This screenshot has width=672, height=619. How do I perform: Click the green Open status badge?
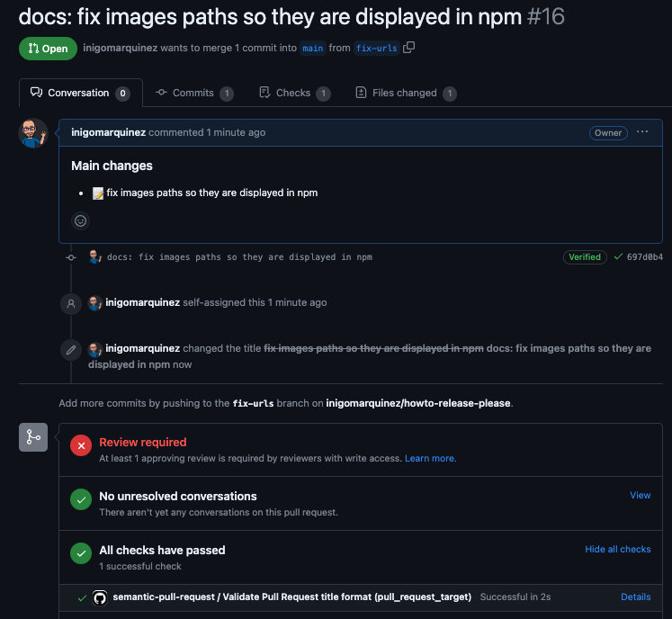point(48,49)
